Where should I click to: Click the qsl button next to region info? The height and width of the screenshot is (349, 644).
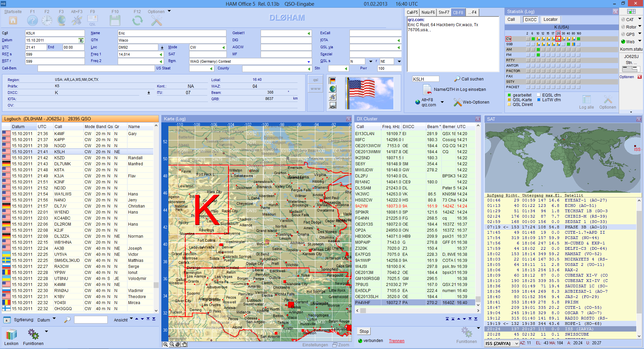316,80
